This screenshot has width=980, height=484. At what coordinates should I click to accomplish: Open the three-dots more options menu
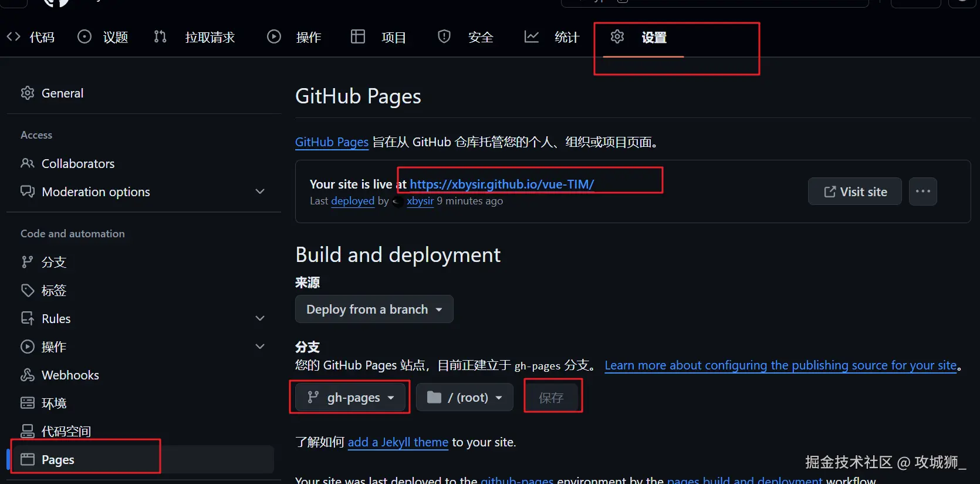(923, 191)
